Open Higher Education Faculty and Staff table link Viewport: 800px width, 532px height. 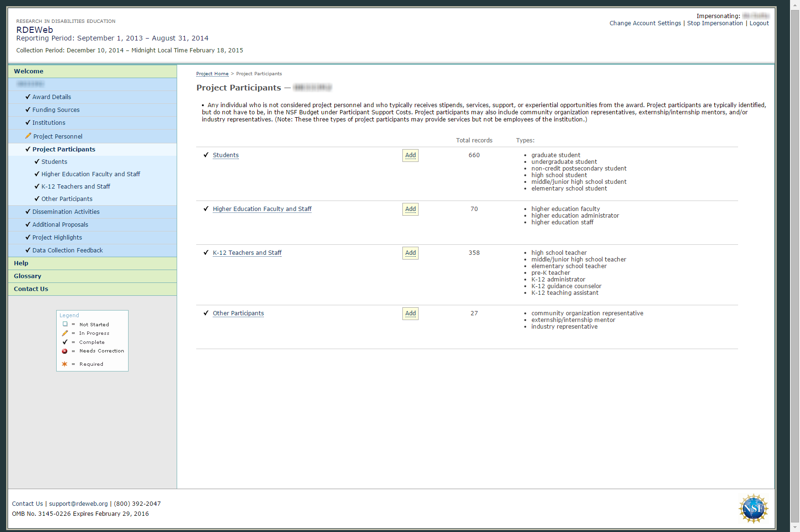(x=262, y=209)
